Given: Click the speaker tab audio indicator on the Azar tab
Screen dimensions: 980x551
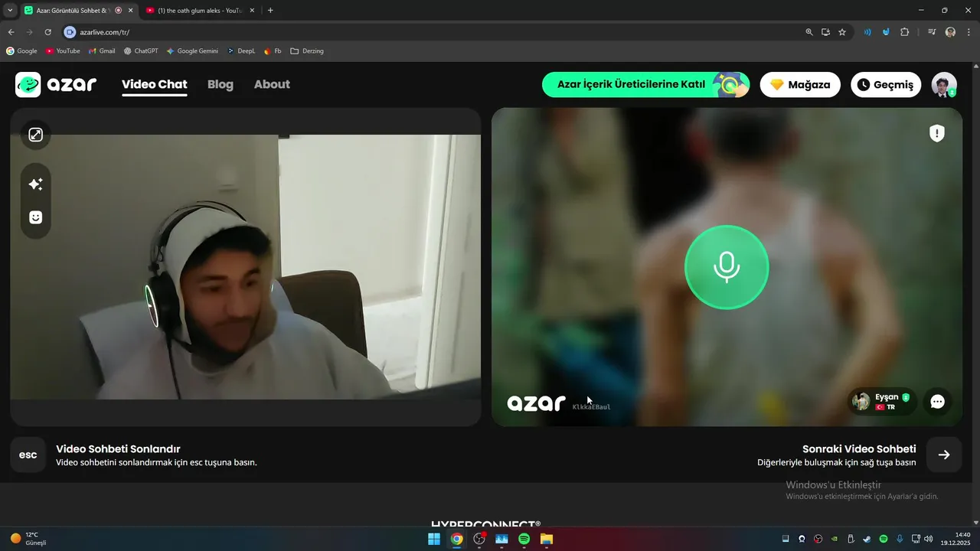Looking at the screenshot, I should 118,11.
